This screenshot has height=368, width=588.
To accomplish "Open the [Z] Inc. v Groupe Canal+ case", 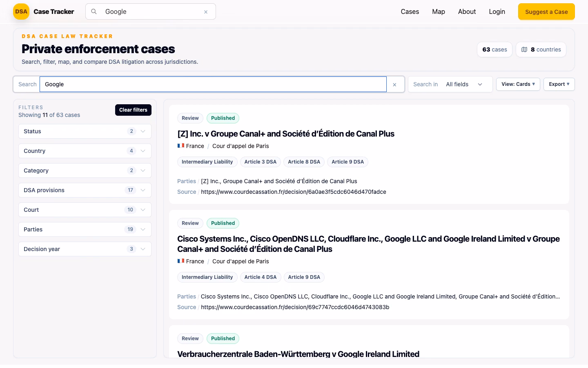I will tap(286, 134).
